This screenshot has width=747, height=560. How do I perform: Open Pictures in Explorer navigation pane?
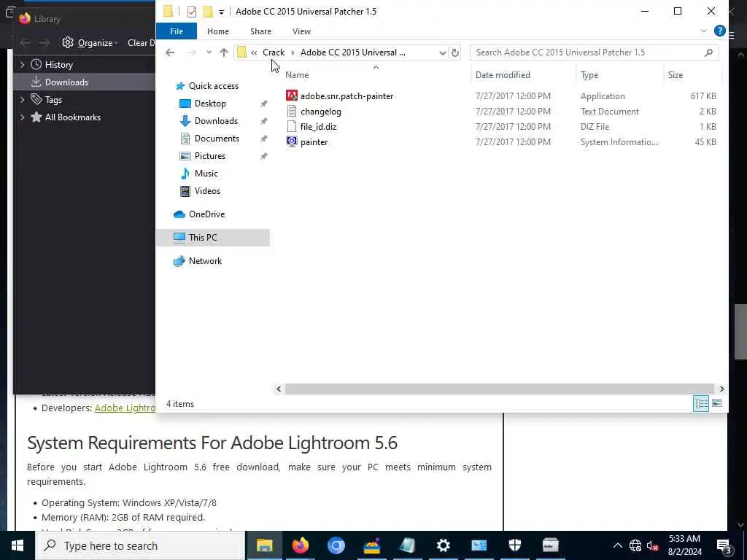point(209,156)
